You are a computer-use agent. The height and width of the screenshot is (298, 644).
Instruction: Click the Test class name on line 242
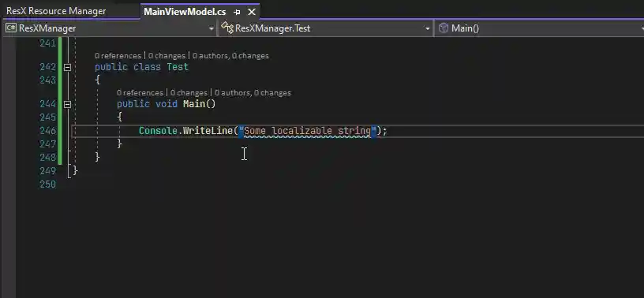(178, 67)
